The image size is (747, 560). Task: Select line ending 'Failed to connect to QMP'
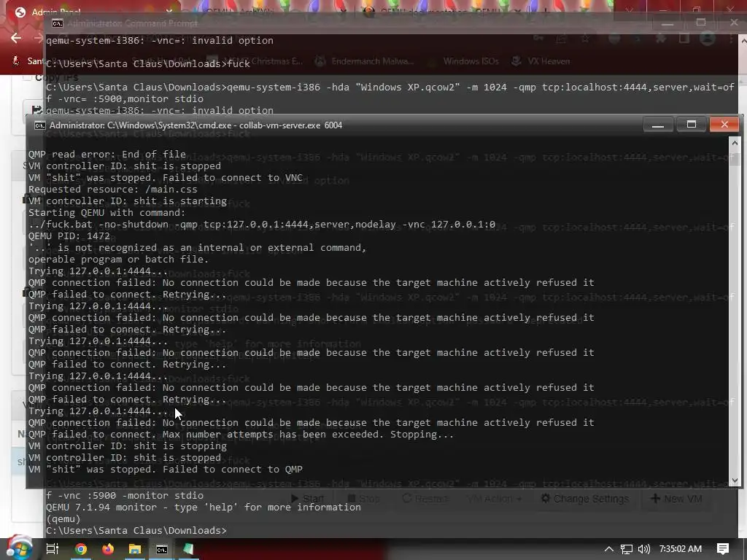[166, 469]
